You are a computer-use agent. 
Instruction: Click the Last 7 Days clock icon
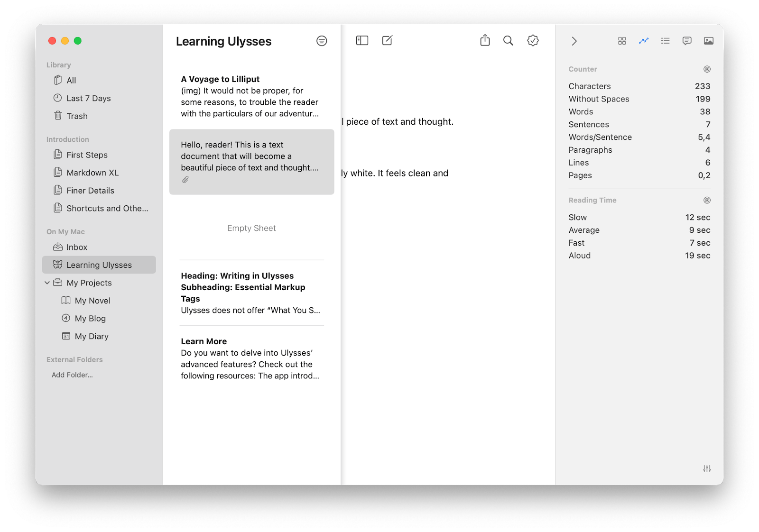pos(58,98)
